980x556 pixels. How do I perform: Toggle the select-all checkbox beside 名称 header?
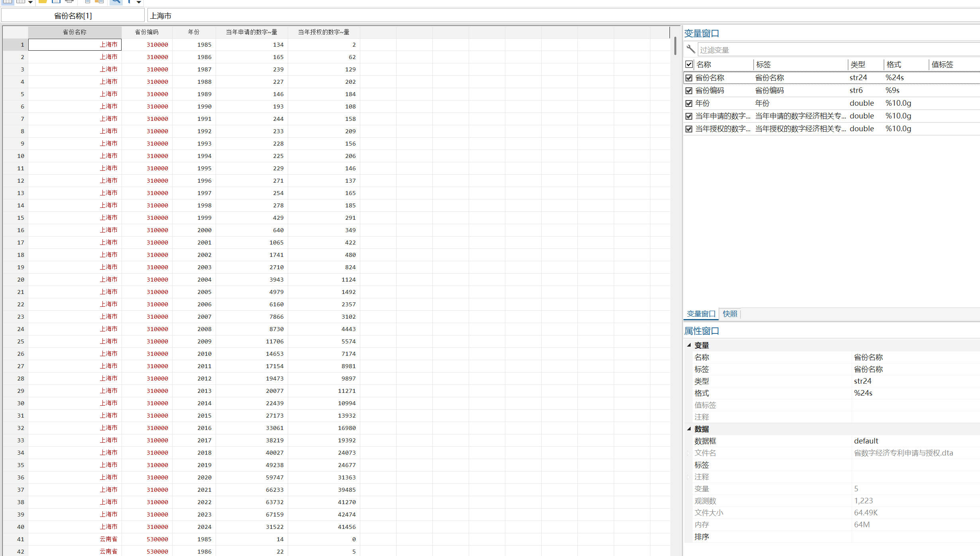pos(689,64)
